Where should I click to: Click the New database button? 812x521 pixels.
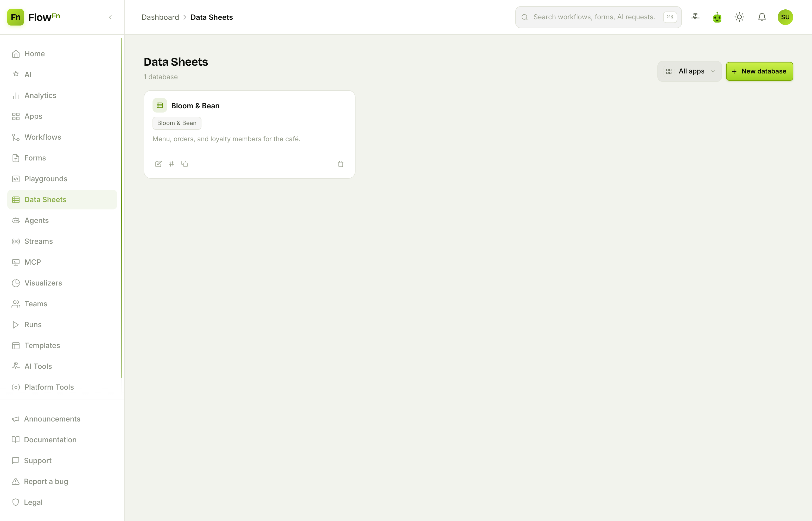pos(759,71)
